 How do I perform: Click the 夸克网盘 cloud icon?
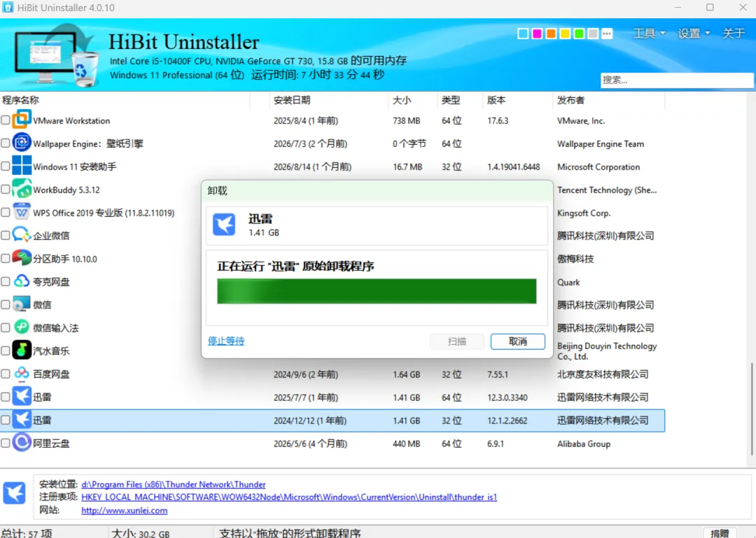pos(22,281)
